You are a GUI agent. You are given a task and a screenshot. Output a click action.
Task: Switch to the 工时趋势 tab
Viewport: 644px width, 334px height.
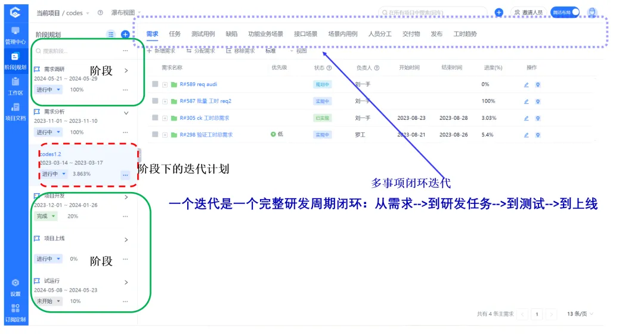pos(465,33)
